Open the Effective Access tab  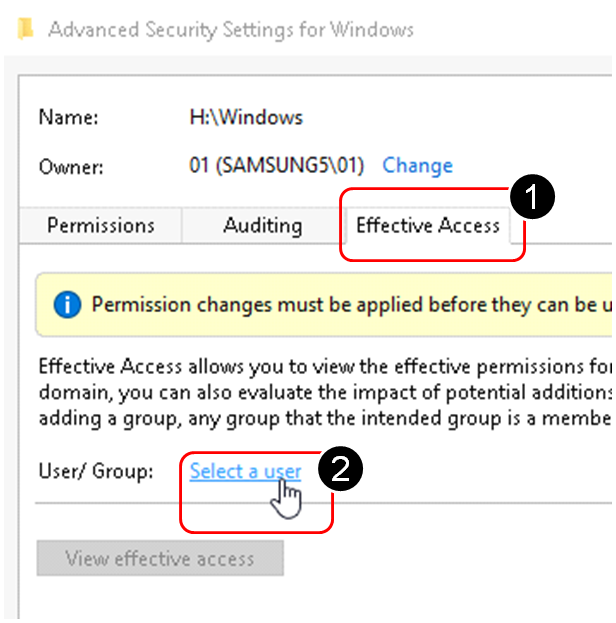(428, 225)
